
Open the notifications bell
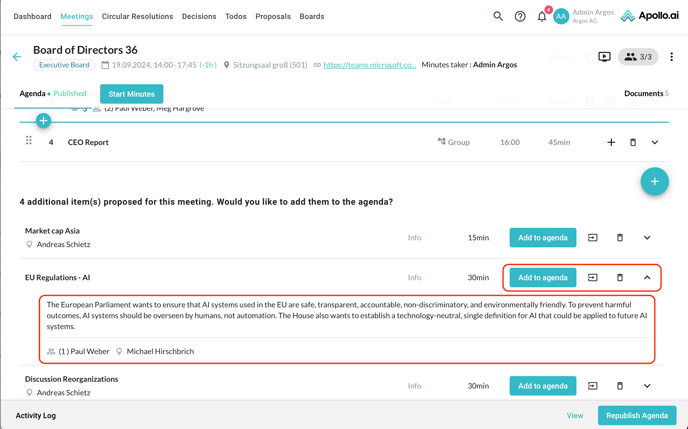[x=542, y=16]
